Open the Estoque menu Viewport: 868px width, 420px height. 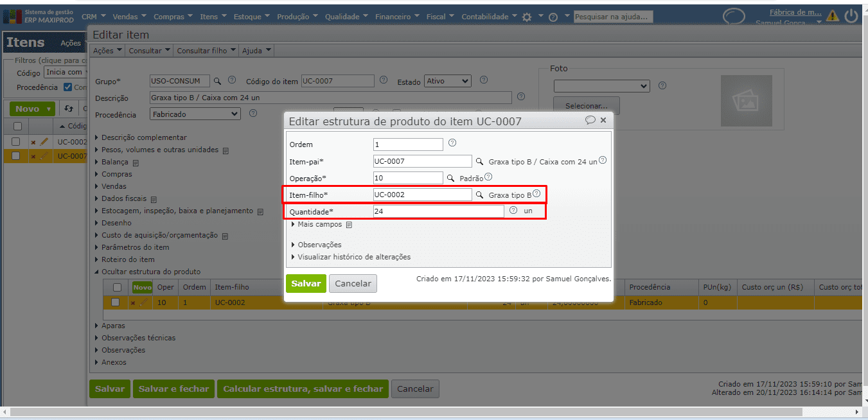pos(252,17)
